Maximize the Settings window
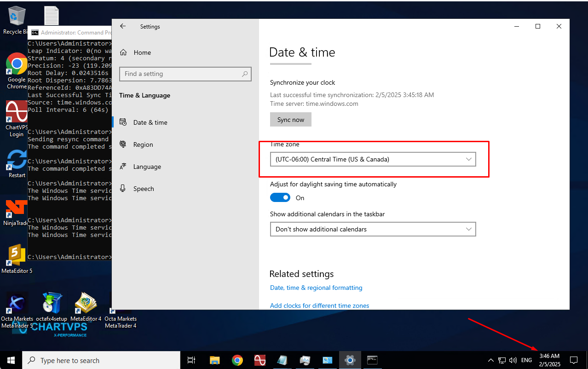 (x=538, y=27)
